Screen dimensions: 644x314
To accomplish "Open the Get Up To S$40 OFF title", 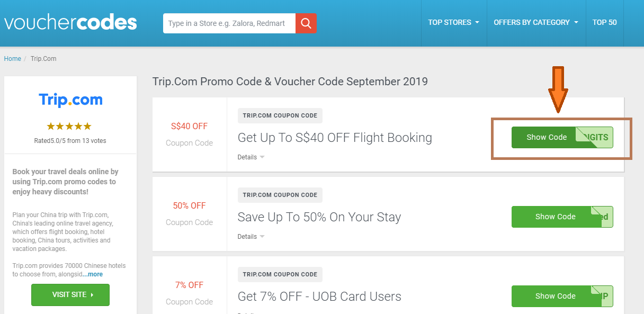I will 335,138.
